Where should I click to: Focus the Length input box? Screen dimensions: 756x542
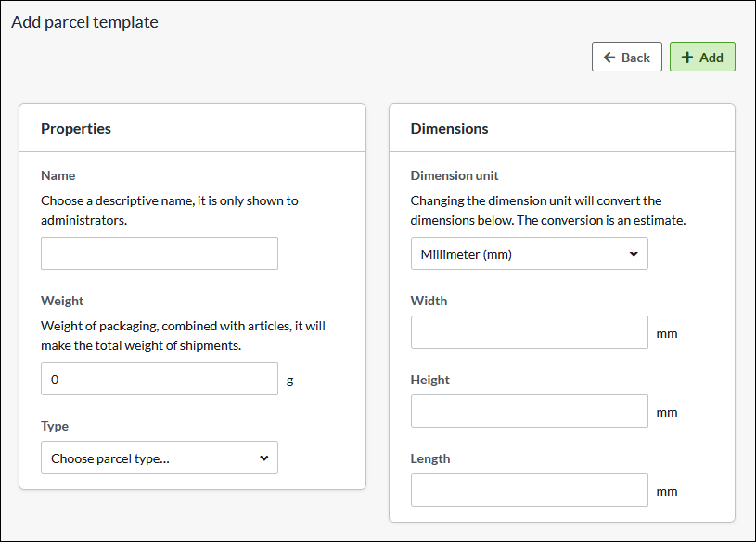tap(529, 490)
